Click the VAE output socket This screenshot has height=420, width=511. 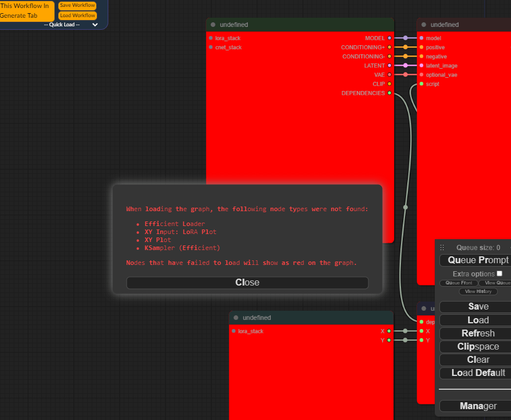click(x=390, y=74)
